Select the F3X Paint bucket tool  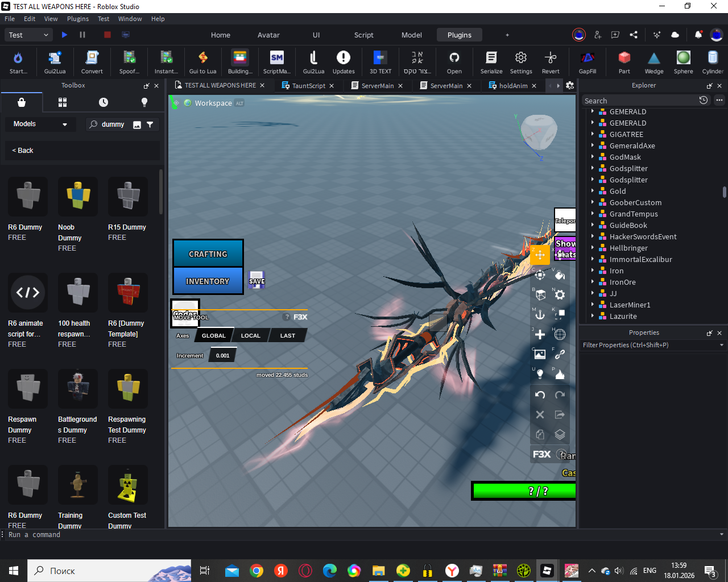click(x=560, y=275)
